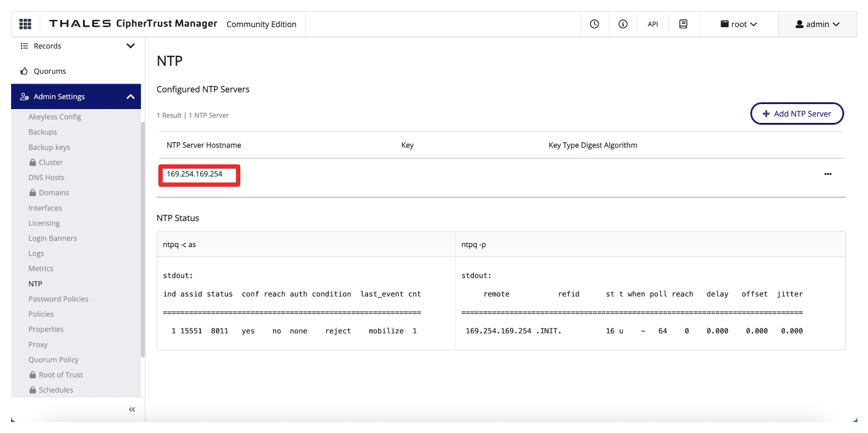Viewport: 868px width, 433px height.
Task: Go to DNS Hosts settings
Action: tap(46, 178)
